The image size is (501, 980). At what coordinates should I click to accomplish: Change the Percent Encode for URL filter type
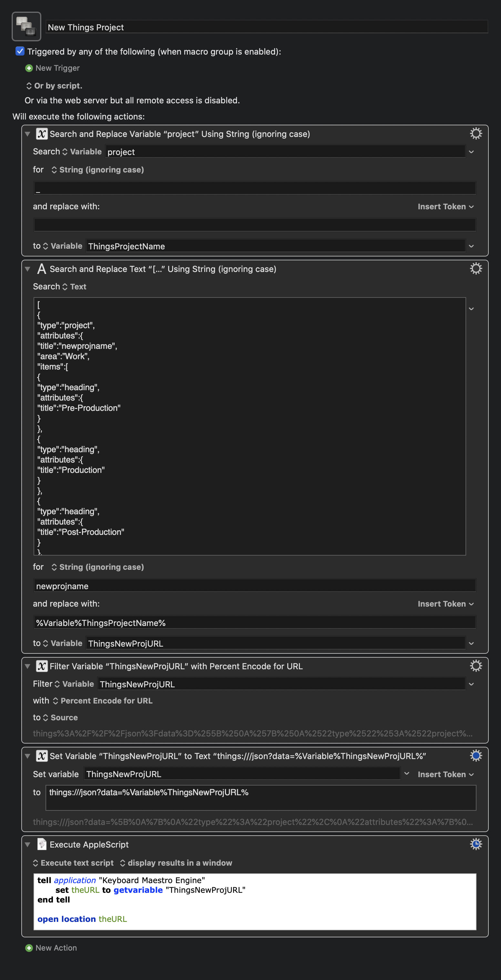pos(103,701)
